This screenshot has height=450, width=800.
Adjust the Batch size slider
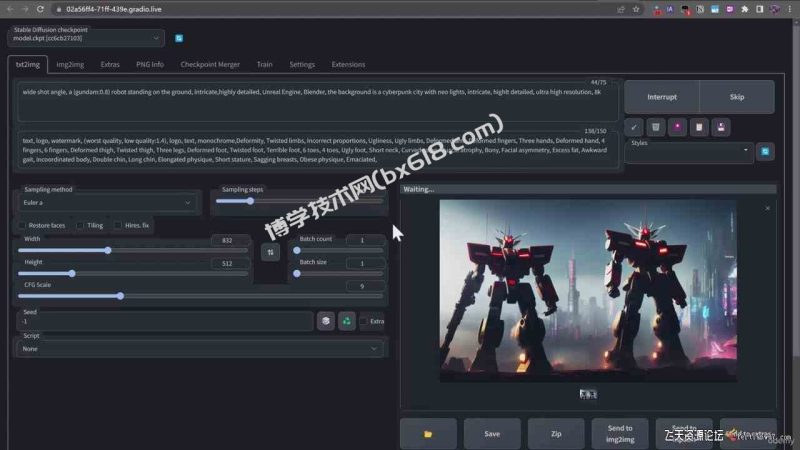338,273
